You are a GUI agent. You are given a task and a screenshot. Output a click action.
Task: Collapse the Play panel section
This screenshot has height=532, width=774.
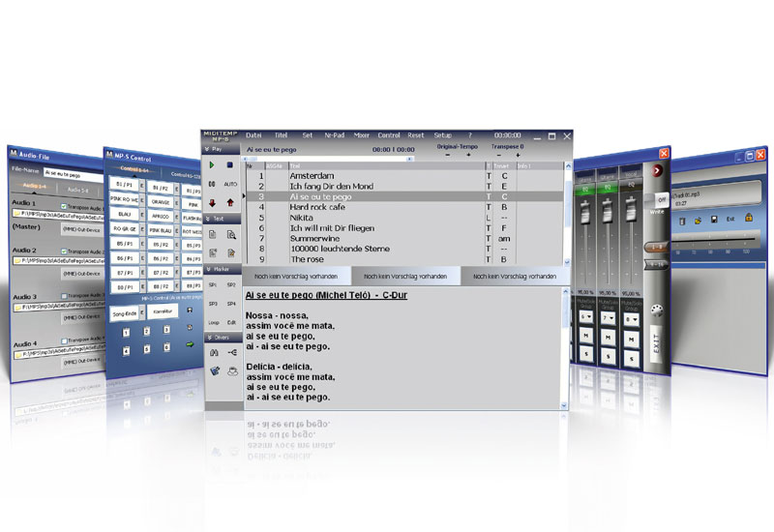(206, 150)
